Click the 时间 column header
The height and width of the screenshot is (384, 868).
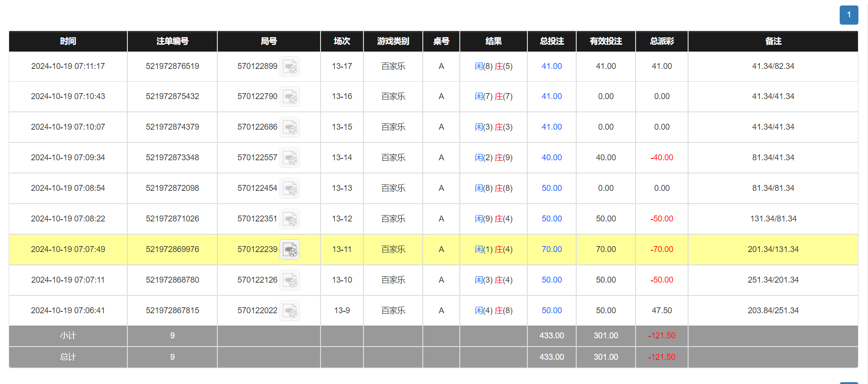pyautogui.click(x=68, y=41)
